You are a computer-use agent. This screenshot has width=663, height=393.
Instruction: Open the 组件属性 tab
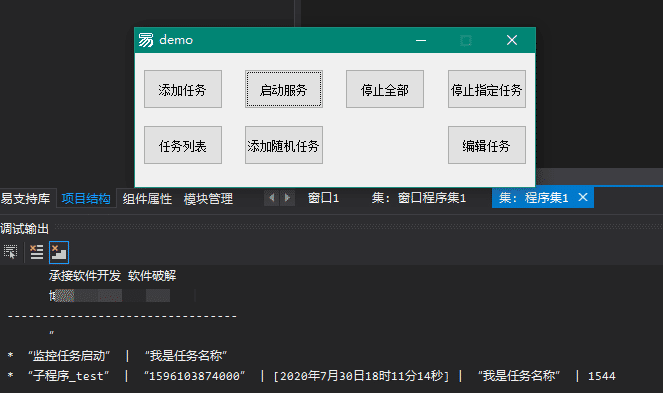point(147,198)
